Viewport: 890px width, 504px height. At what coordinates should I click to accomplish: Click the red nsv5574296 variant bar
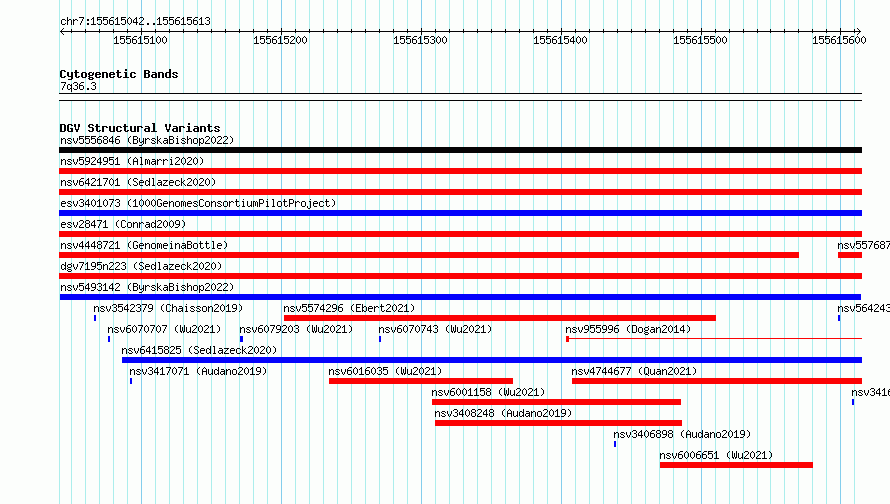point(499,318)
